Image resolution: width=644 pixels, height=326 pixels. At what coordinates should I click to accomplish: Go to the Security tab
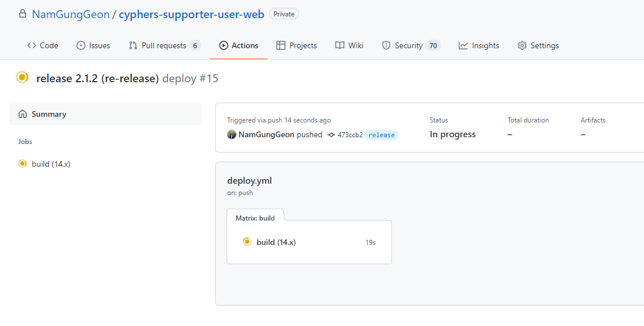(x=411, y=45)
